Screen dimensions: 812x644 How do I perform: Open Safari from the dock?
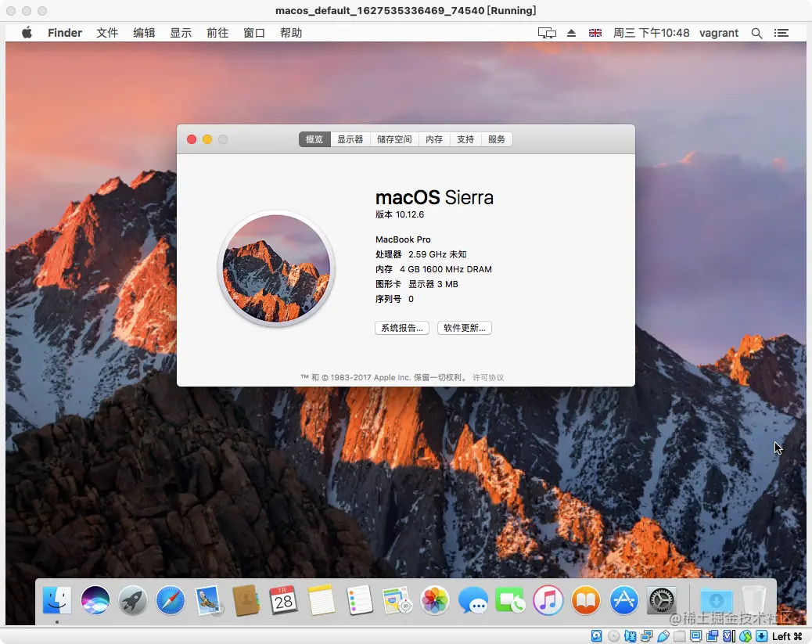[x=171, y=601]
